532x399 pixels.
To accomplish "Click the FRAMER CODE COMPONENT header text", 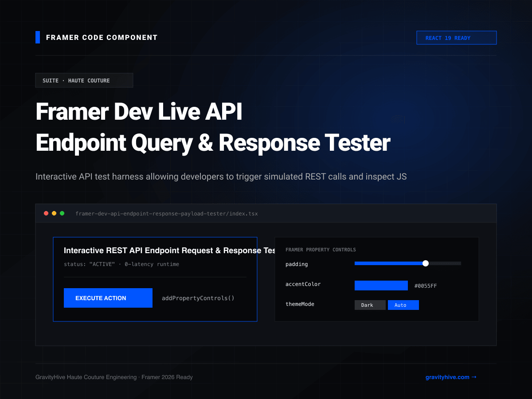I will coord(102,38).
